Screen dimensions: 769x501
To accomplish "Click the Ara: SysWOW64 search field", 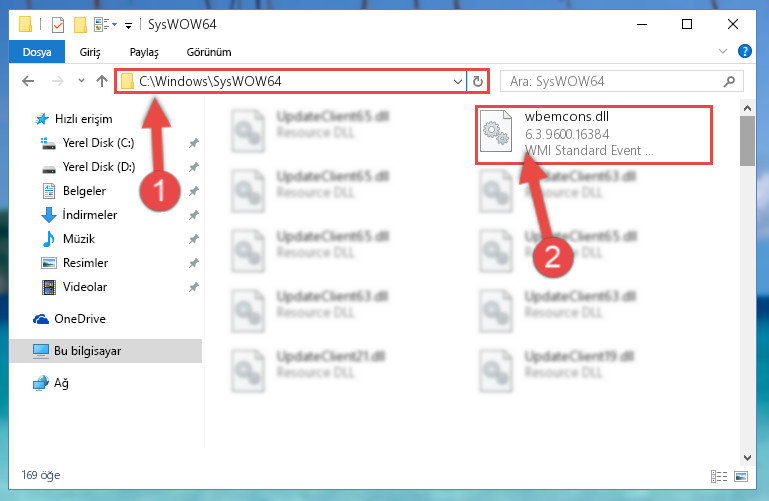I will (x=613, y=81).
